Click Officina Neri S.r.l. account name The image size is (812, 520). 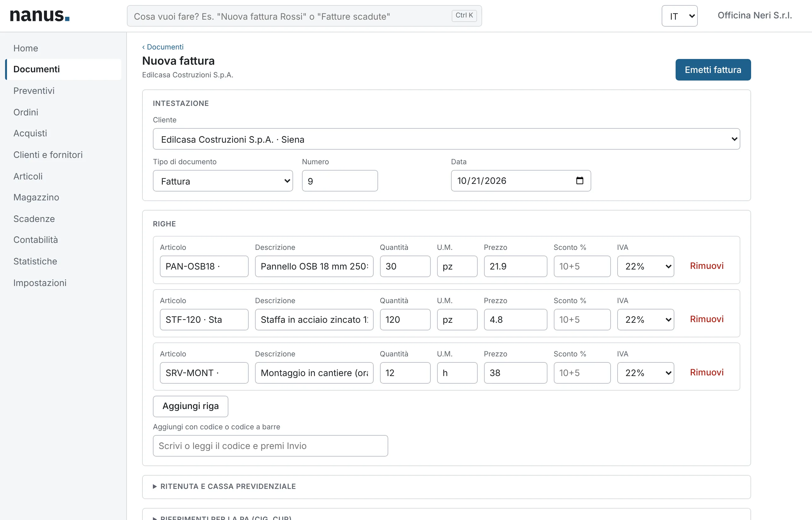point(755,16)
